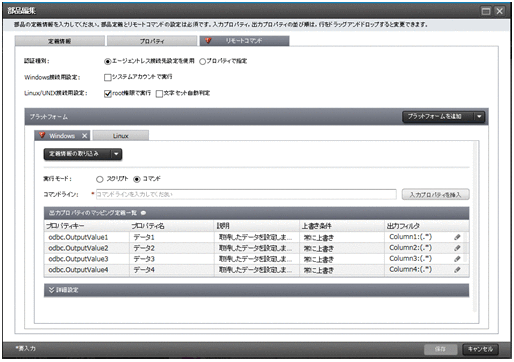The width and height of the screenshot is (514, 362).
Task: Select the odbc.OutputValue1 cell
Action: [87, 237]
